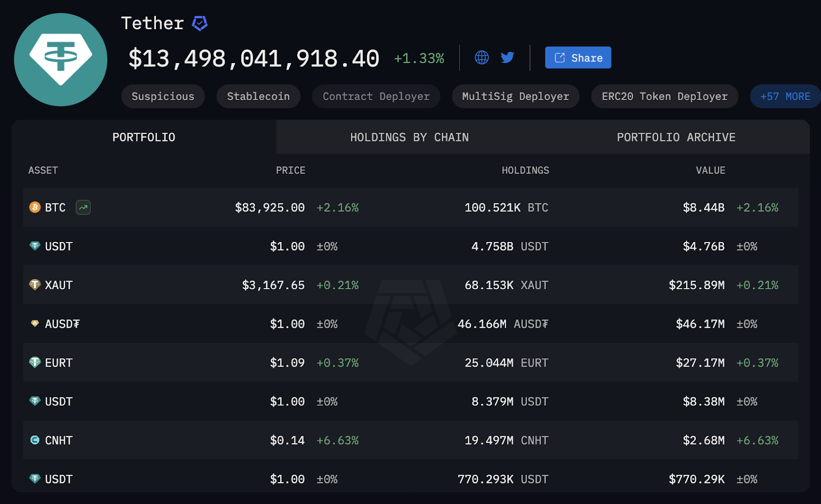Click the BTC coin icon
The image size is (821, 504).
(x=35, y=207)
